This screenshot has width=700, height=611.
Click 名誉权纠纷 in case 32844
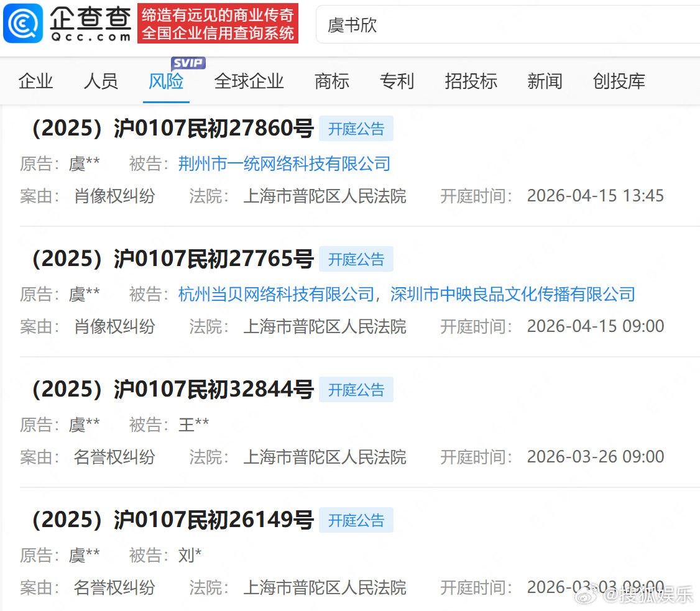(114, 457)
